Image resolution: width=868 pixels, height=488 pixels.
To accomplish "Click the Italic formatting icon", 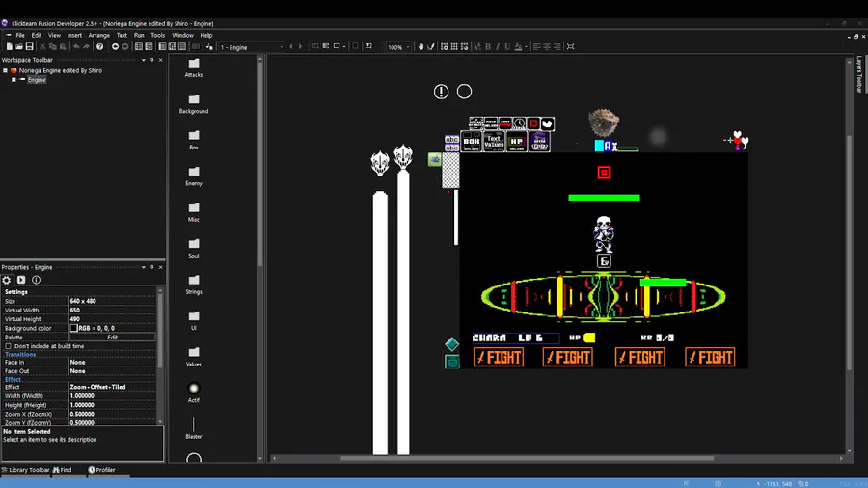I will pyautogui.click(x=497, y=47).
